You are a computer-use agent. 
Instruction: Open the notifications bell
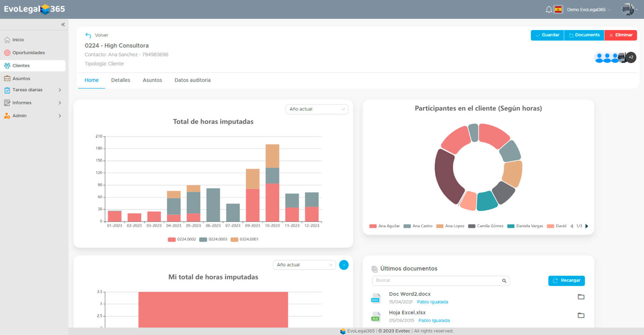click(548, 10)
